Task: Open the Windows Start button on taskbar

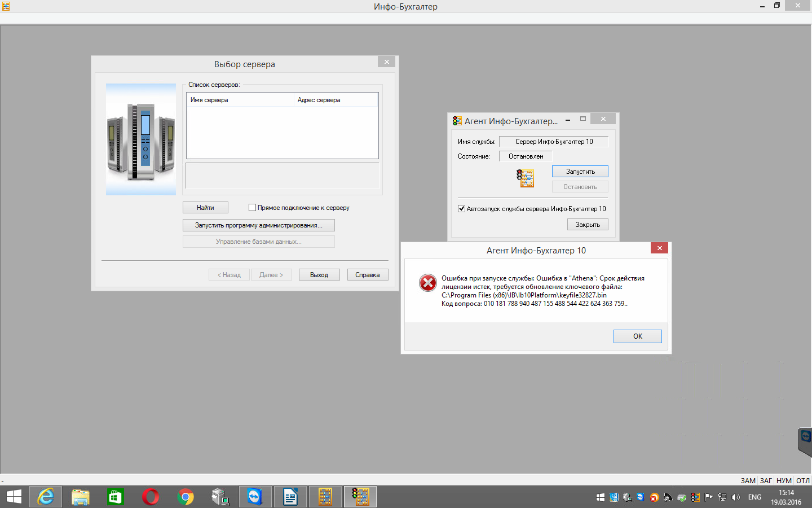Action: tap(14, 497)
